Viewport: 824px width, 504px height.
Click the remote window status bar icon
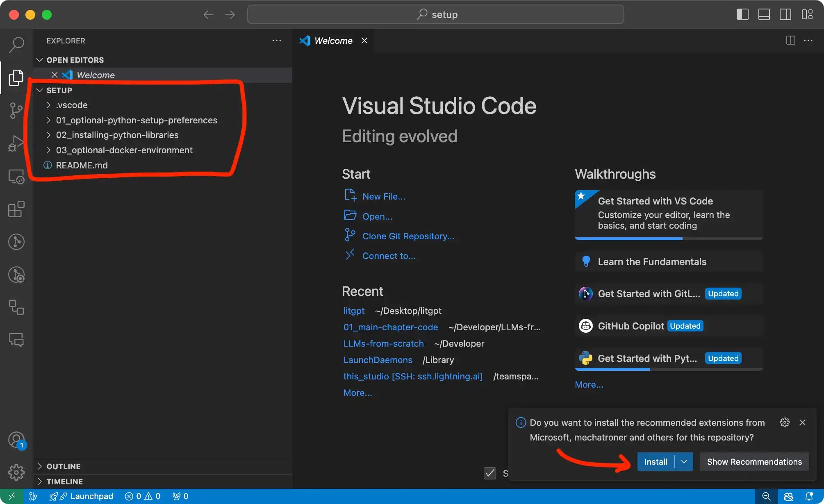tap(11, 496)
